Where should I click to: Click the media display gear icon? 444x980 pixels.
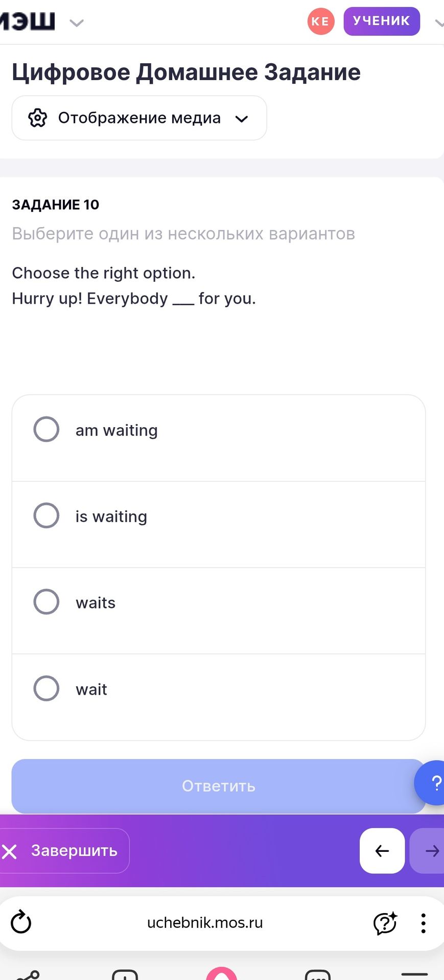37,118
